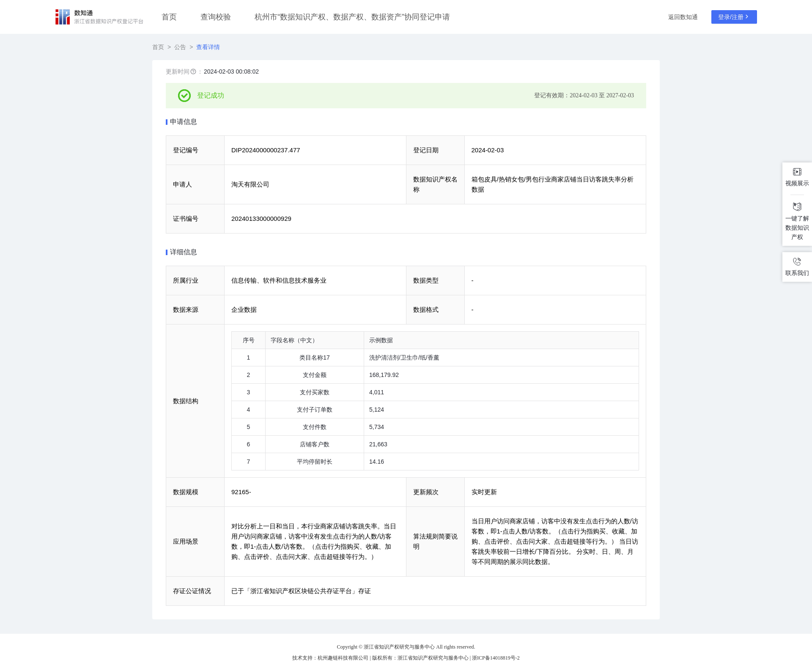Click the 申请信息 section heading
This screenshot has width=812, height=671.
[x=184, y=122]
